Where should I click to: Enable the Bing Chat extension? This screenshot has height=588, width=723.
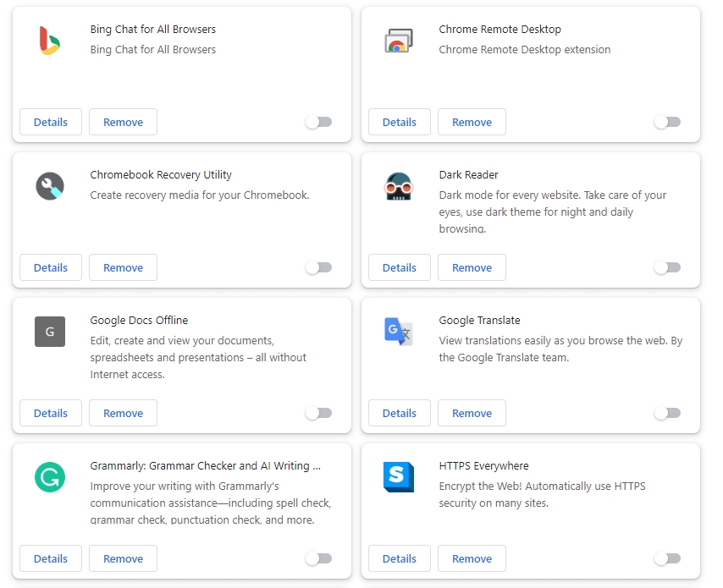[x=318, y=122]
